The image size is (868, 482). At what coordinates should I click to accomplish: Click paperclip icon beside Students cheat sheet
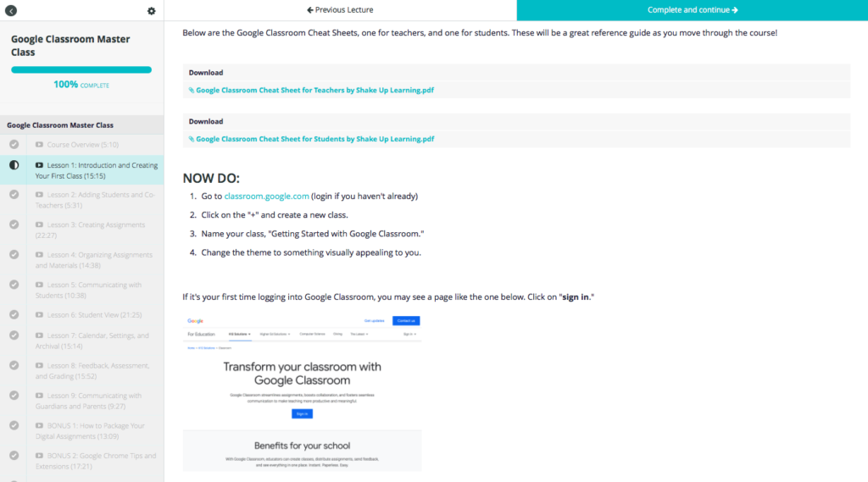pyautogui.click(x=191, y=139)
